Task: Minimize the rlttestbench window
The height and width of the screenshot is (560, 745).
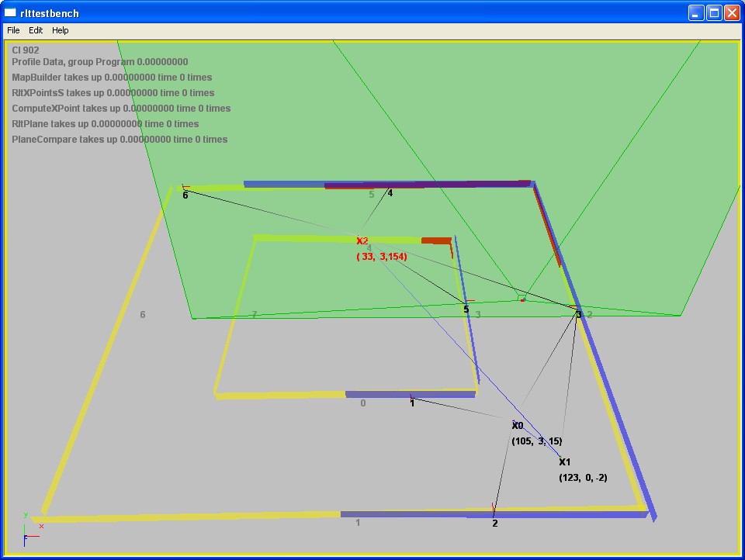Action: pyautogui.click(x=696, y=12)
